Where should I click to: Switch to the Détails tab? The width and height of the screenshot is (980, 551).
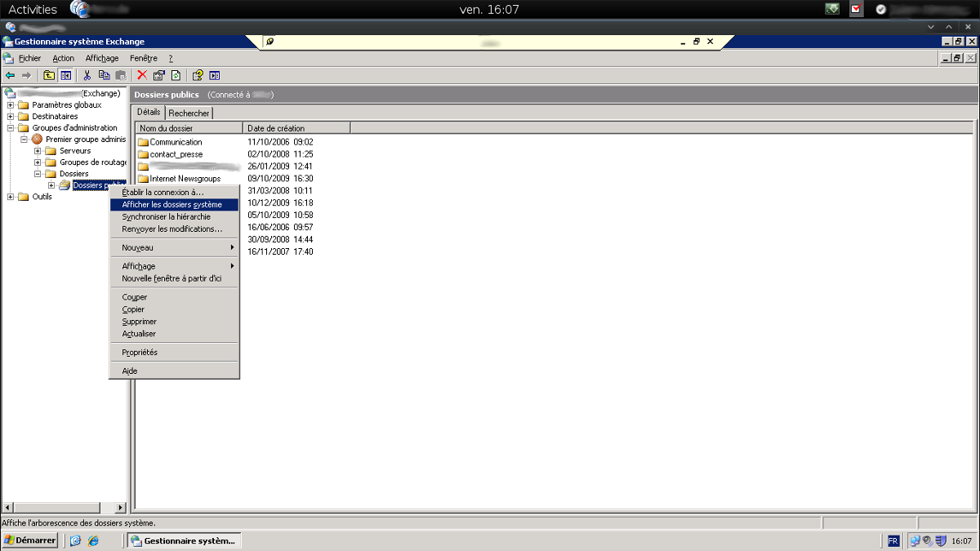point(149,112)
